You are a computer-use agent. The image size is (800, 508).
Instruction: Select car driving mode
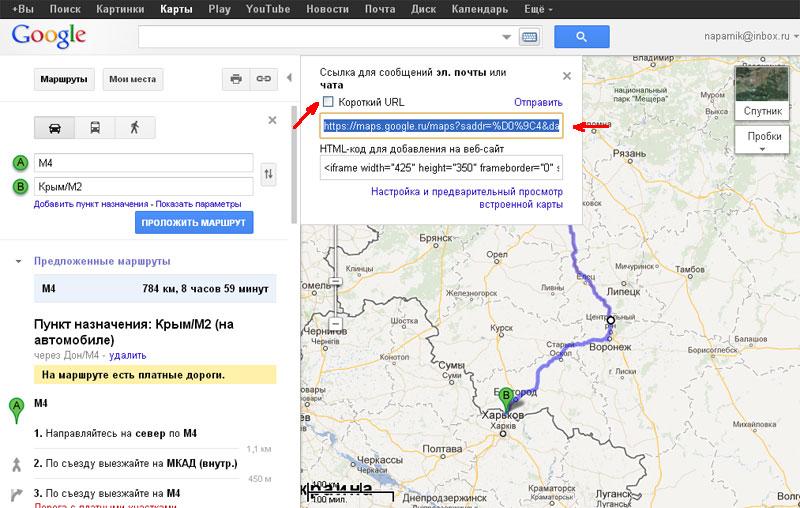[54, 127]
